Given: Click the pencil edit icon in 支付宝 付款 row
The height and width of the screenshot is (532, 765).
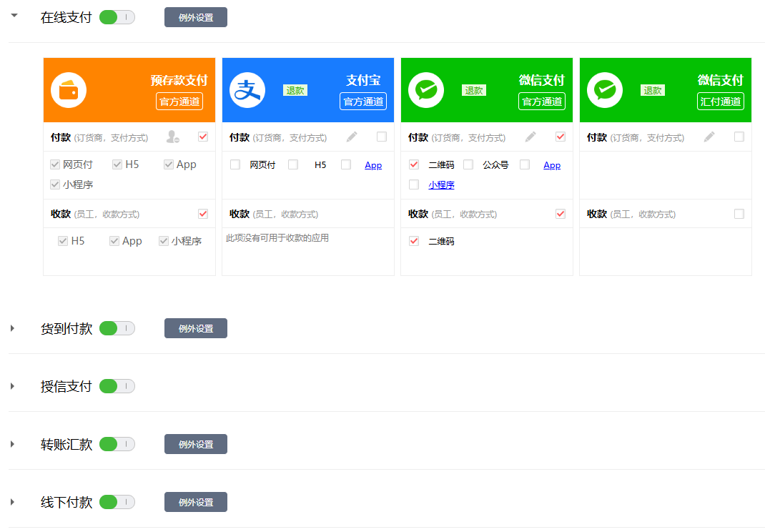Looking at the screenshot, I should click(351, 137).
